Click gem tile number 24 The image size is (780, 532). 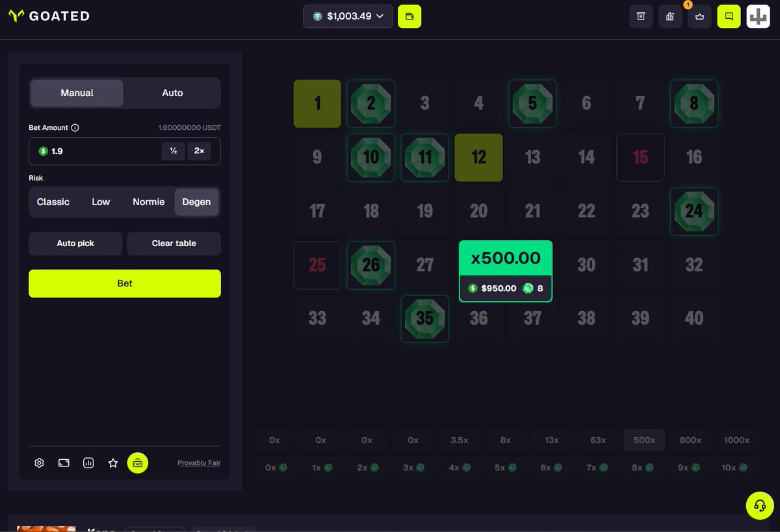point(694,211)
